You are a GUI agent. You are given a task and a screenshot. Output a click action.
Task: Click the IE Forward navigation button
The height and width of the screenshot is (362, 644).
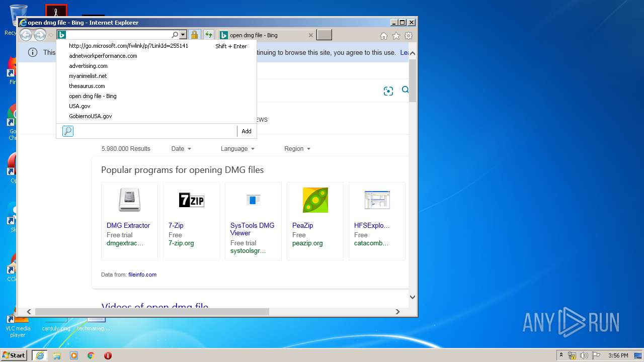pyautogui.click(x=40, y=35)
